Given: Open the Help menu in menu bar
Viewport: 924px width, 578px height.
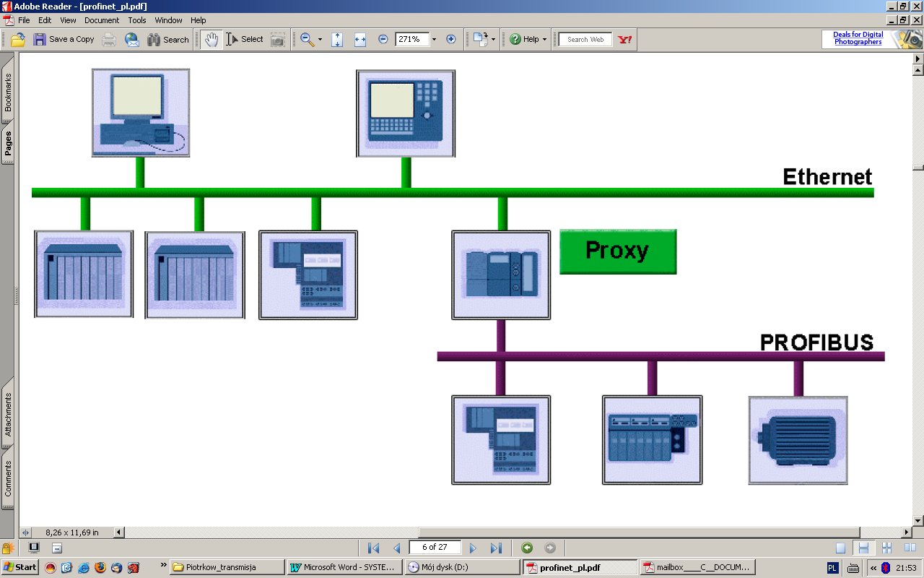Looking at the screenshot, I should (x=199, y=20).
